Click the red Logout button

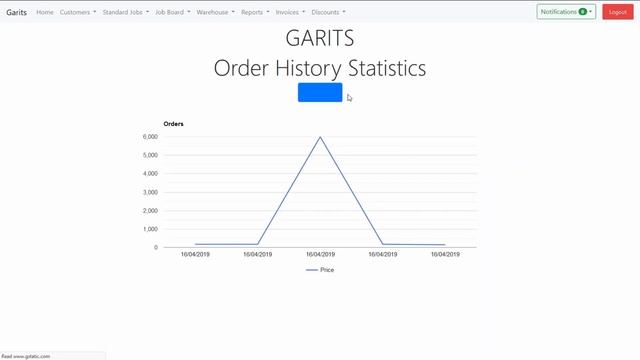point(618,12)
